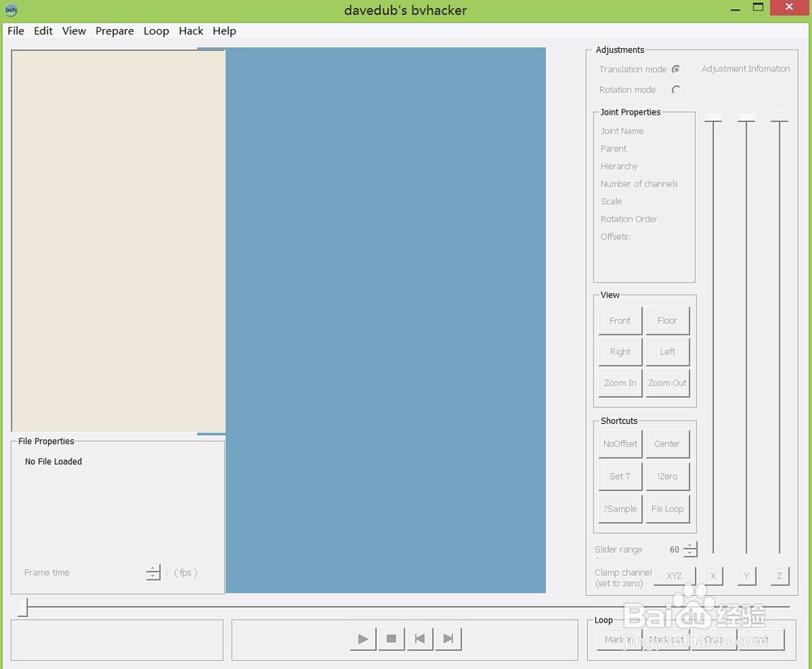Click the Left view button
The image size is (812, 669).
point(667,352)
